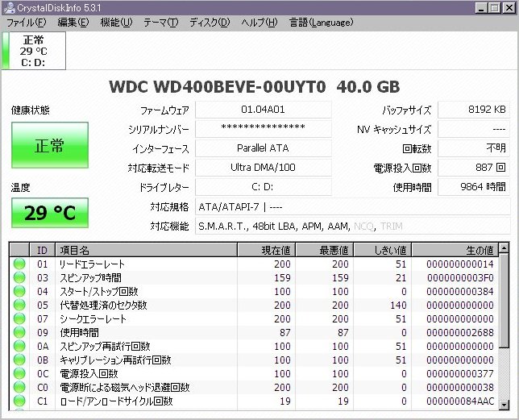The height and width of the screenshot is (420, 519).
Task: Maximize the CrystalDiskInfo window
Action: tap(495, 8)
